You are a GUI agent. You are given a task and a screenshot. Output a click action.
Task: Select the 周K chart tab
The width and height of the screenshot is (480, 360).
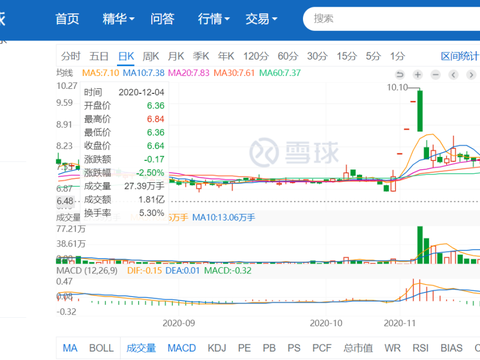[151, 56]
